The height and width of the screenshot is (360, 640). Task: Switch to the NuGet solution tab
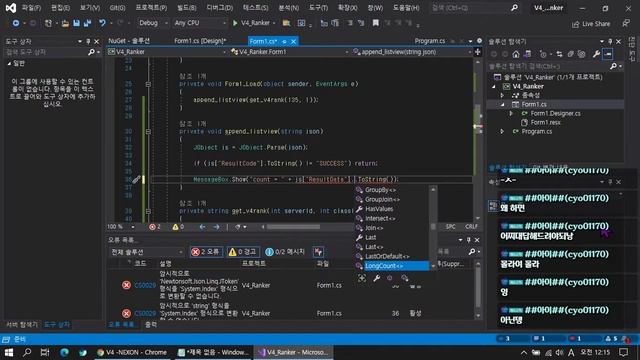129,41
